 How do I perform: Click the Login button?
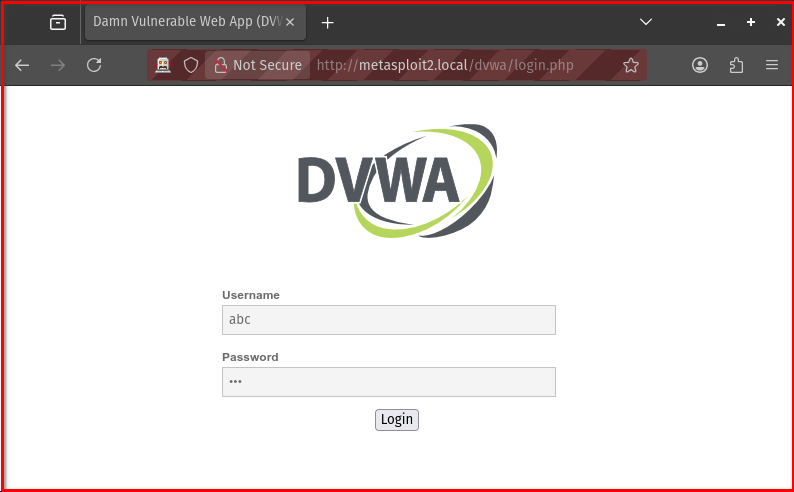point(397,420)
